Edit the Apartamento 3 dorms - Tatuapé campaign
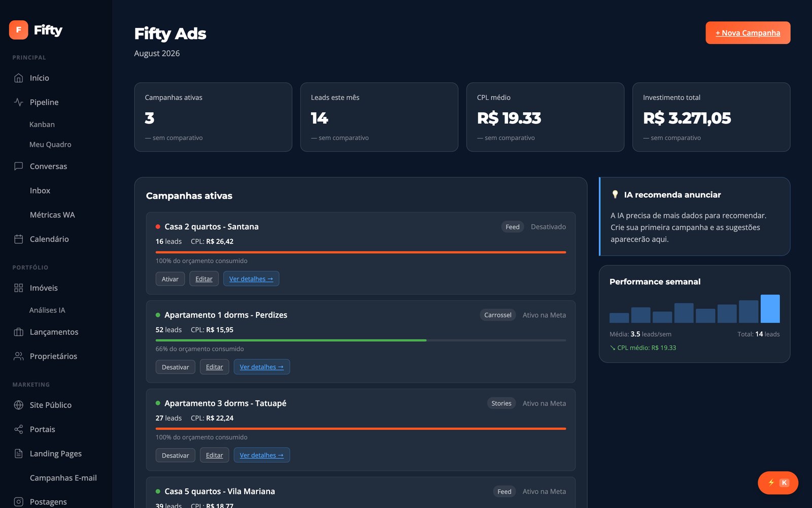The height and width of the screenshot is (508, 812). point(214,455)
